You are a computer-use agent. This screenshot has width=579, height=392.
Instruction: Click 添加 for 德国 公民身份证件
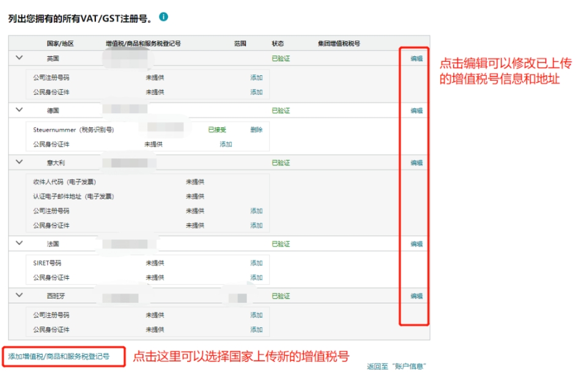click(x=226, y=144)
